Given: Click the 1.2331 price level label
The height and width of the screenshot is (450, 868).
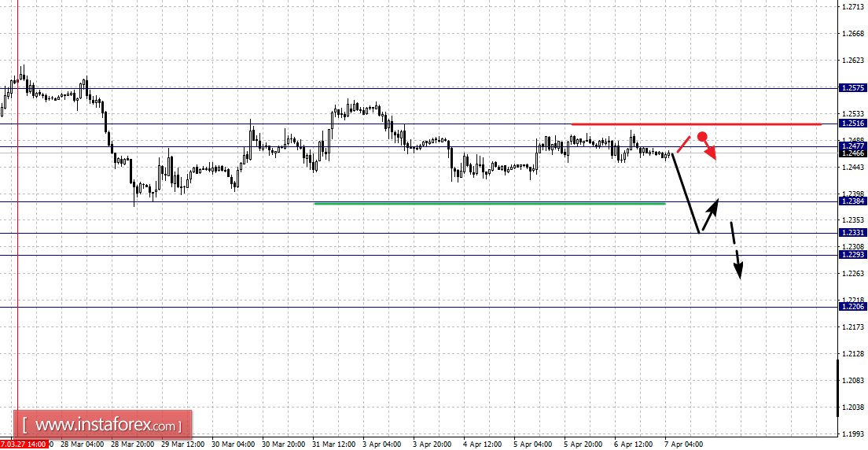Looking at the screenshot, I should 852,234.
